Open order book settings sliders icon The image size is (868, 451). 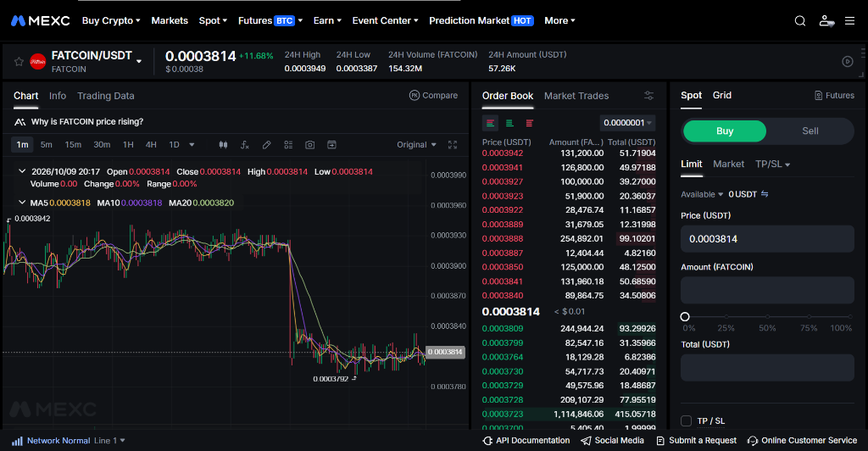[648, 95]
